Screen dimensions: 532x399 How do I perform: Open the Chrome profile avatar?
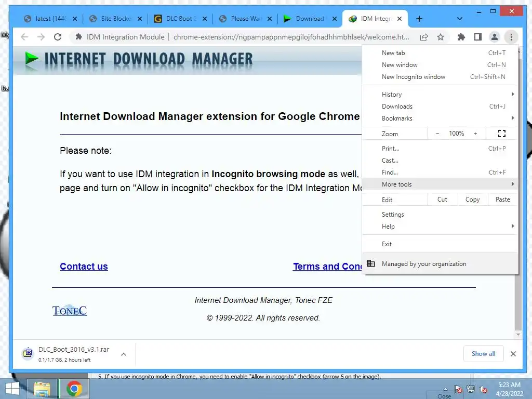pyautogui.click(x=495, y=37)
